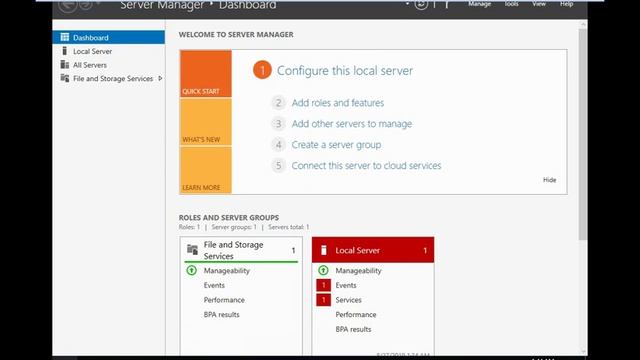Open Performance in Local Server tile
This screenshot has width=640, height=360.
click(x=356, y=314)
